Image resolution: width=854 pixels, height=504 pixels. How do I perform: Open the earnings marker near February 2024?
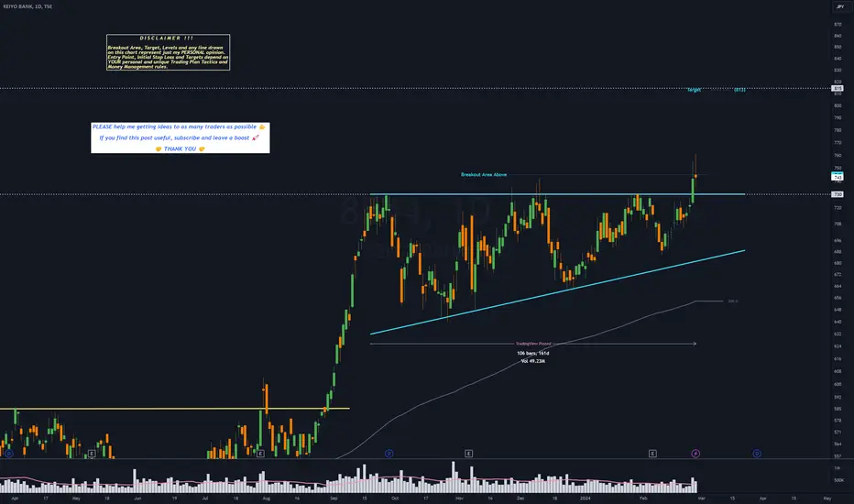tap(652, 454)
